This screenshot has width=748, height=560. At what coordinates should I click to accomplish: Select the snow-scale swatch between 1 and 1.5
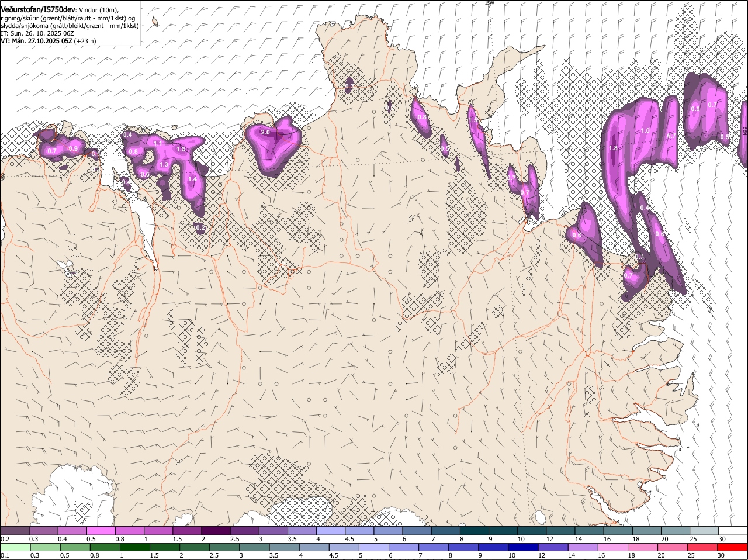[158, 531]
